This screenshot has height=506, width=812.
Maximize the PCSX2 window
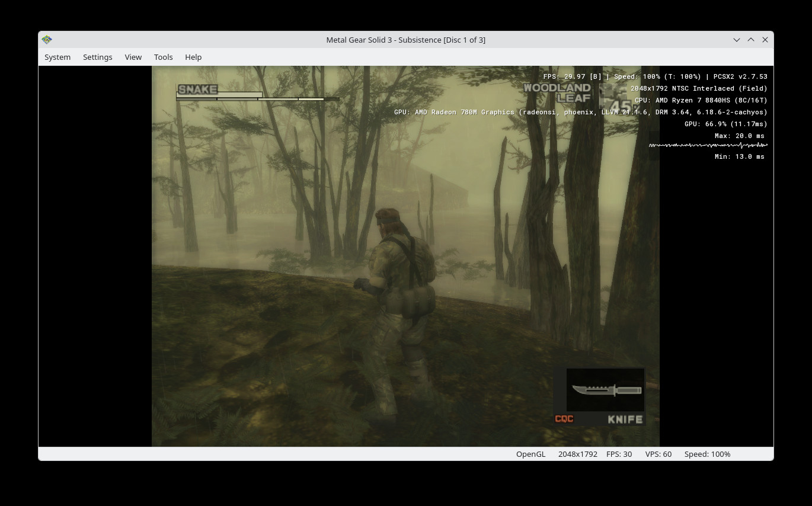[751, 40]
